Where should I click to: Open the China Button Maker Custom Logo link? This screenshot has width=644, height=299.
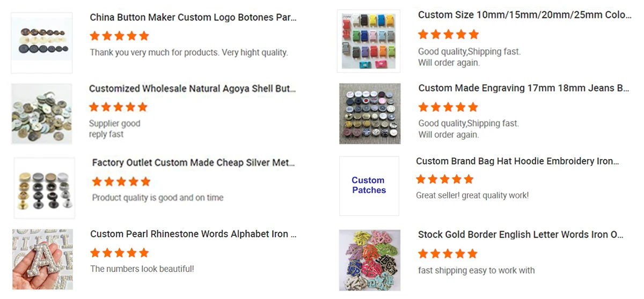(x=193, y=17)
